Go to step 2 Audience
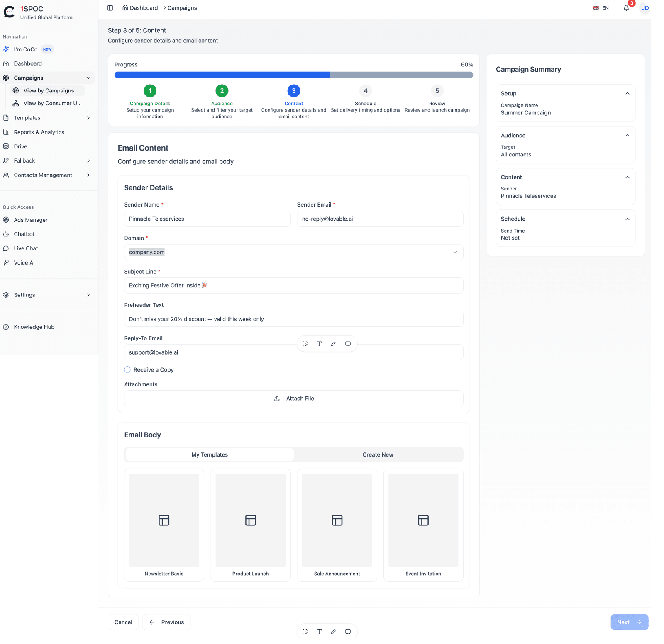Viewport: 664px width, 644px height. tap(222, 91)
